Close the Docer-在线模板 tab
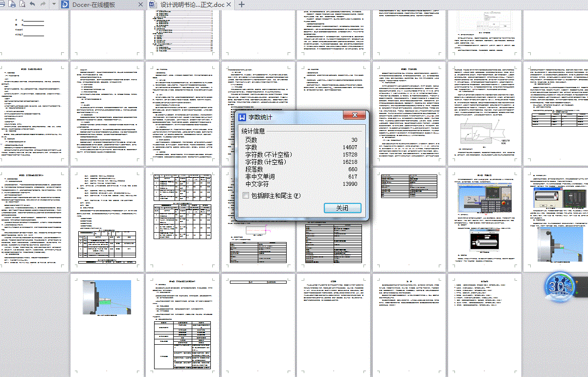588x377 pixels. 140,4
